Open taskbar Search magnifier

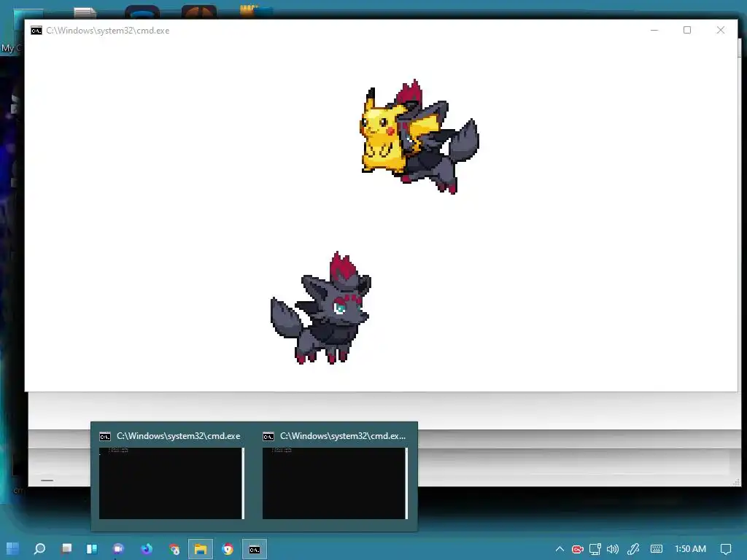39,548
